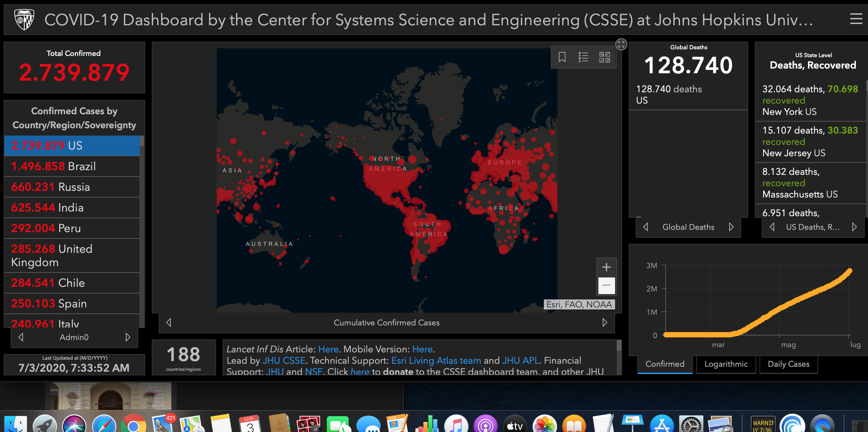Select Russia with 660.231 cases

pos(72,187)
